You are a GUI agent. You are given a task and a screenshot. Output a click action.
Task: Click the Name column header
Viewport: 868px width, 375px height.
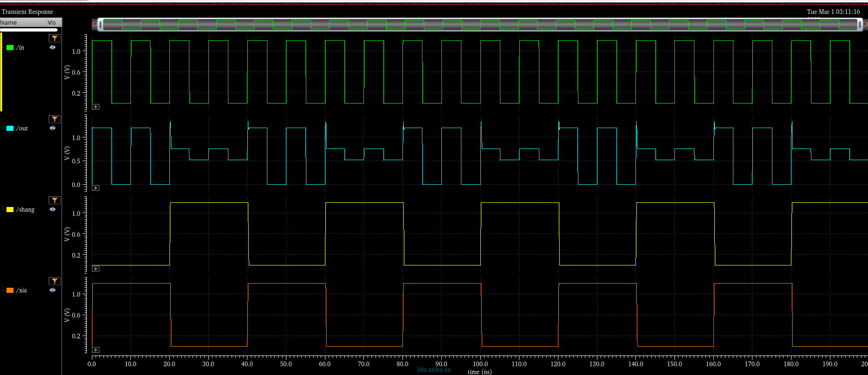(x=23, y=22)
